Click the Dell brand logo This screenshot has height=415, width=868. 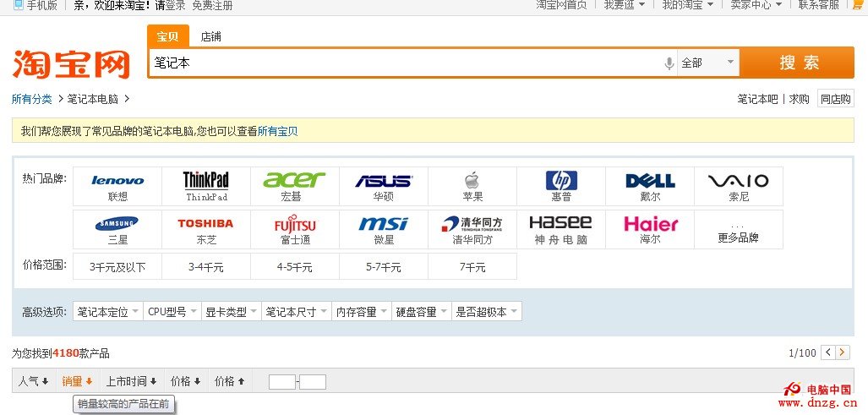649,181
